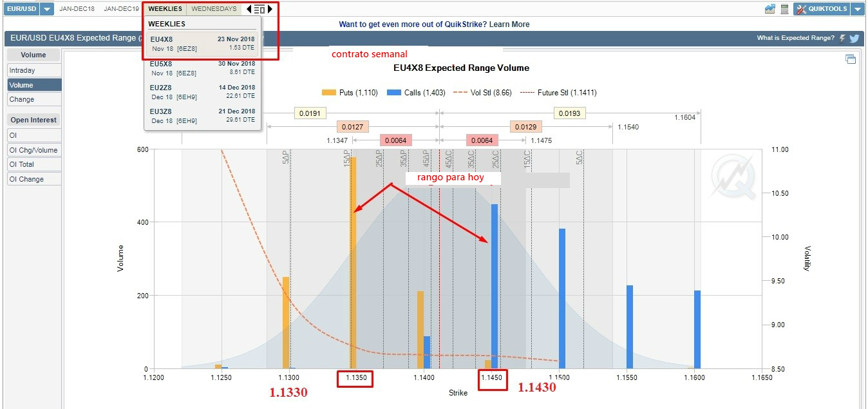Image resolution: width=868 pixels, height=409 pixels.
Task: Click the pop-out window icon above chart
Action: point(851,59)
